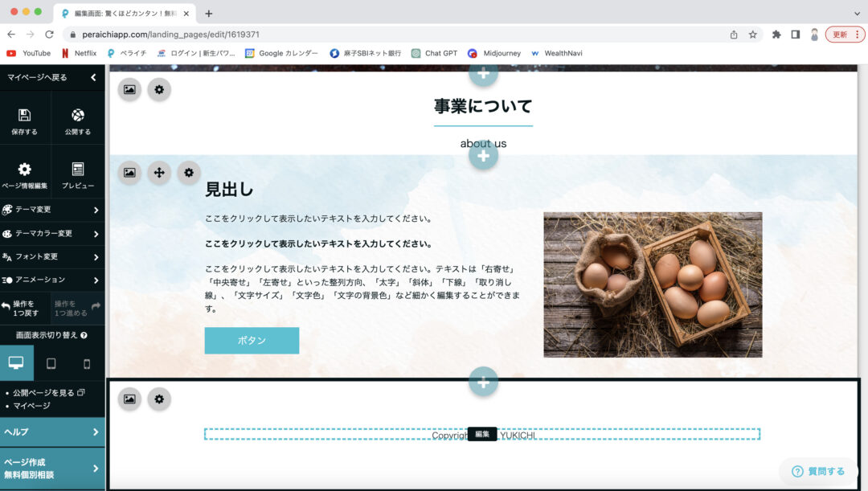Switch to smartphone display view
Screen dimensions: 868x491
pos(86,364)
